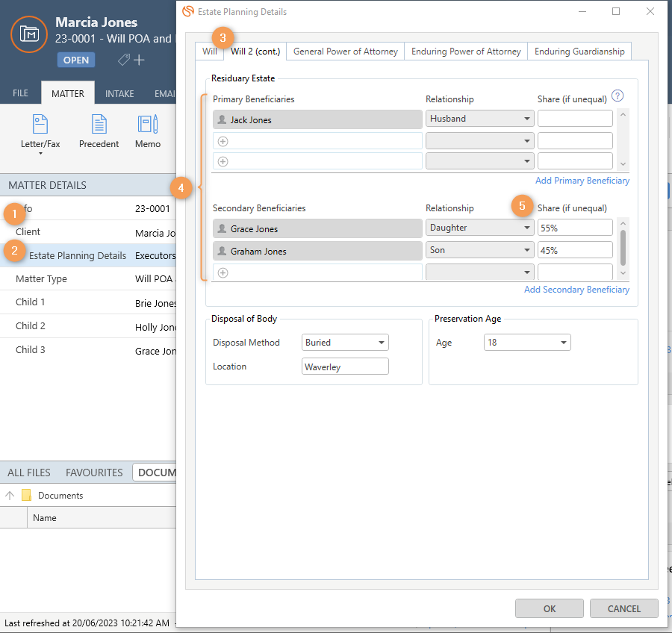This screenshot has height=633, width=672.
Task: Switch to the Enduring Guardianship tab
Action: coord(579,52)
